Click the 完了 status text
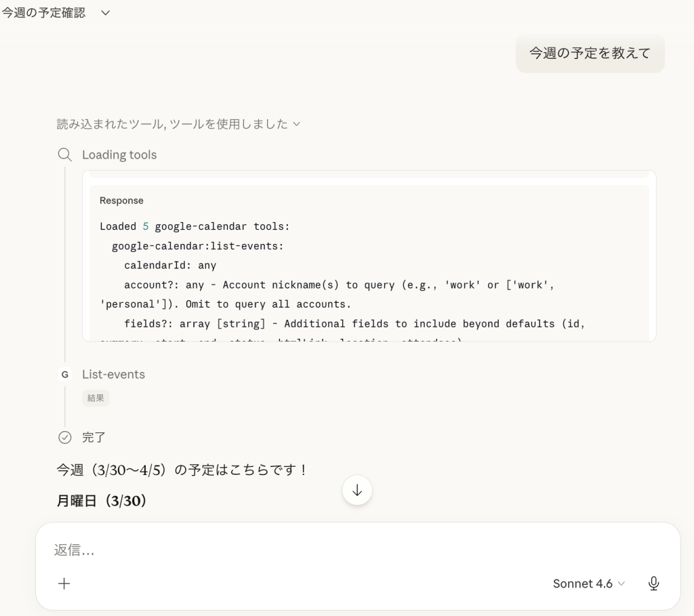The image size is (694, 616). point(94,437)
